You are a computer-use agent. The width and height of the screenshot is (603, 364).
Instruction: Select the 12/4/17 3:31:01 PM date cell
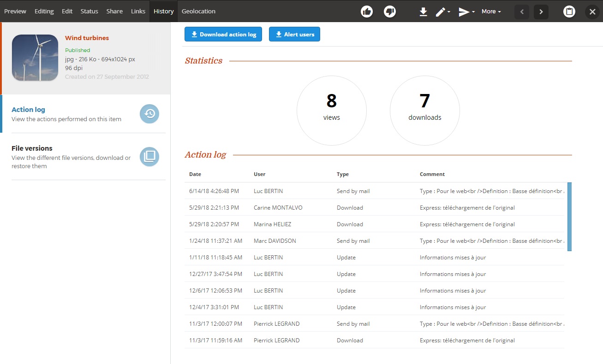(213, 307)
